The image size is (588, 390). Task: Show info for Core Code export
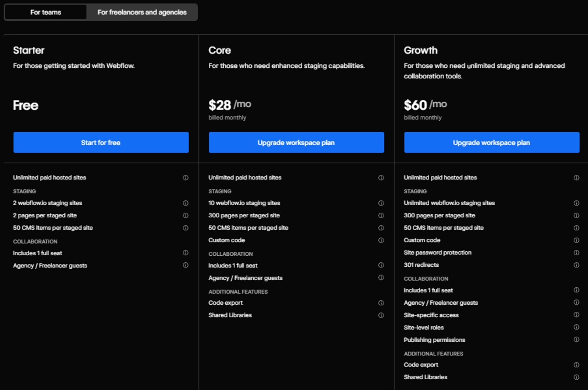pyautogui.click(x=381, y=303)
